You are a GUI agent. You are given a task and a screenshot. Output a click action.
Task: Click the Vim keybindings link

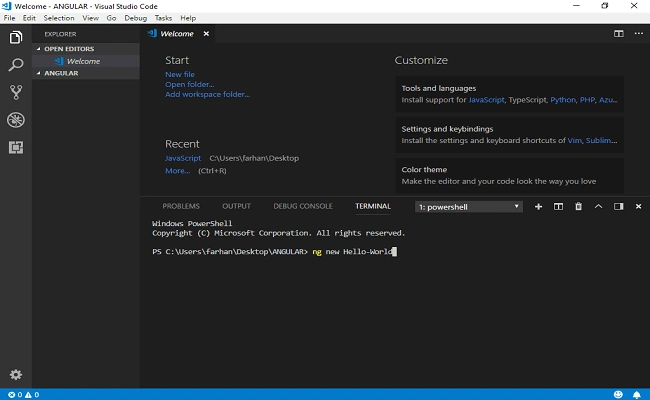tap(574, 141)
